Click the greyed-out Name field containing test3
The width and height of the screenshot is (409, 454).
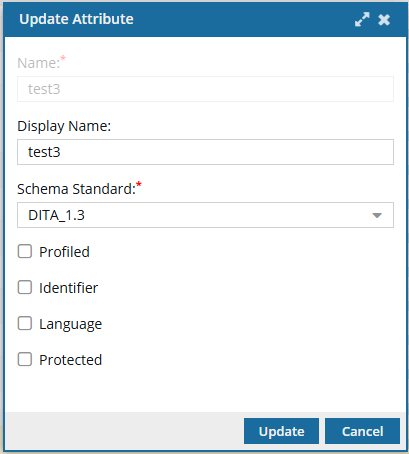tap(205, 89)
